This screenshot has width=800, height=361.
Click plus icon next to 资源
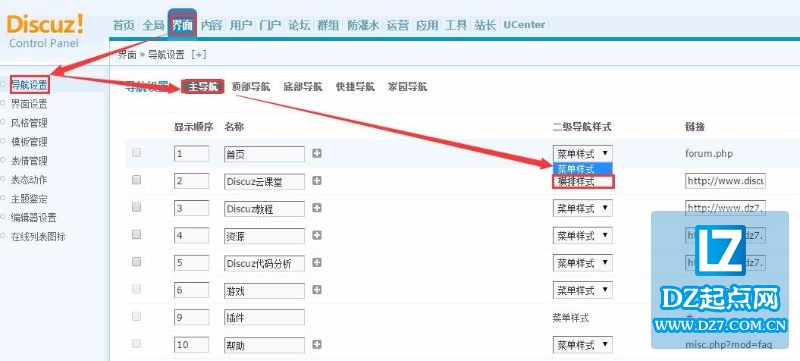(317, 235)
